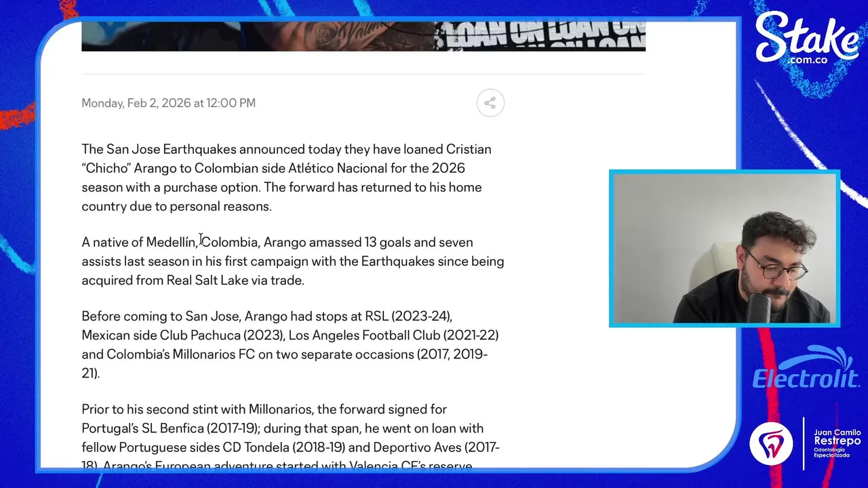Click the share icon beside the date

pyautogui.click(x=490, y=103)
